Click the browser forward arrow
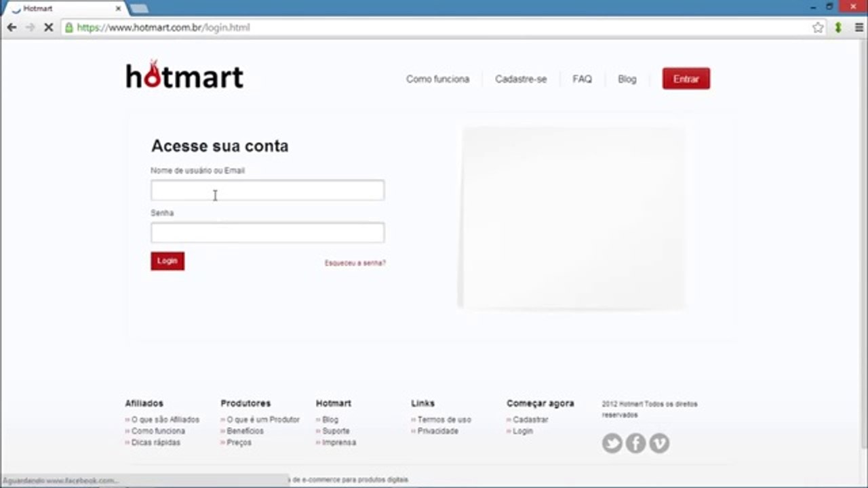 point(30,28)
